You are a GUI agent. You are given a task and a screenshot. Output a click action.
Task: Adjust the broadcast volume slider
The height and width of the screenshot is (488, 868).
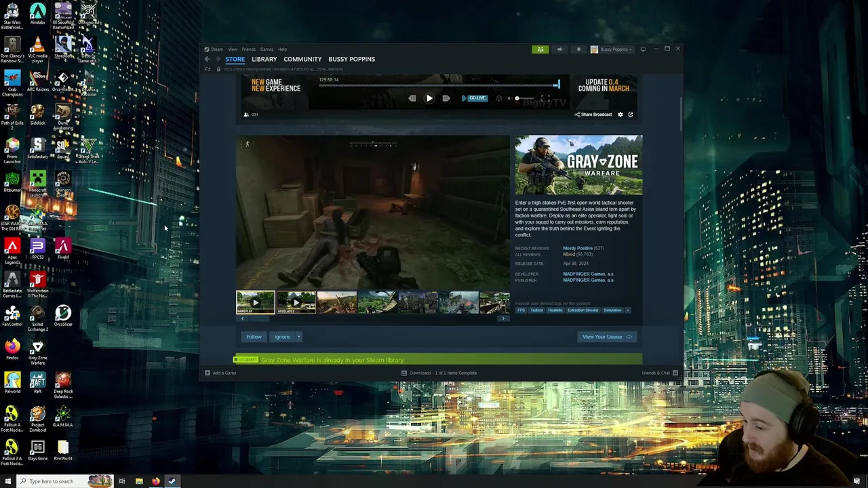point(526,98)
